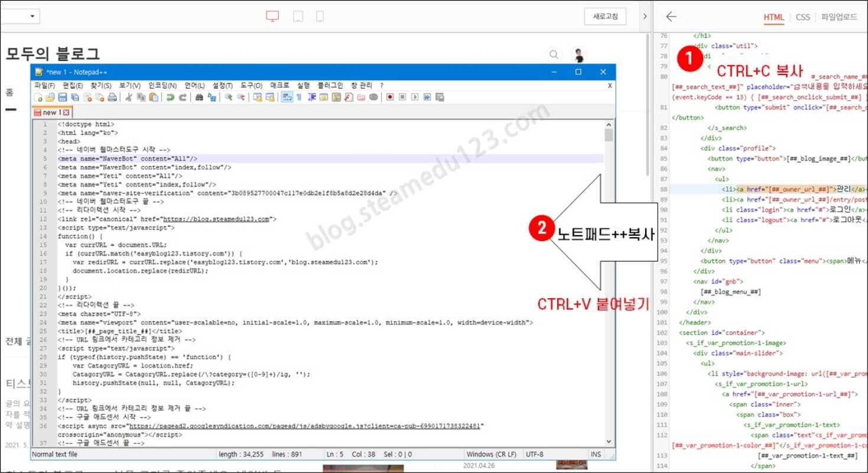Switch to the CSS tab
868x473 pixels.
[x=802, y=17]
